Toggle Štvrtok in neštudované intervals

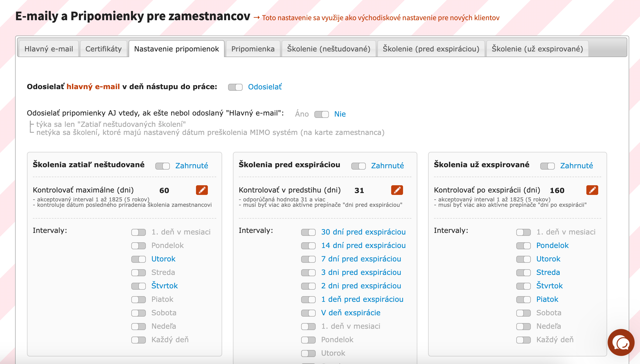pyautogui.click(x=138, y=286)
